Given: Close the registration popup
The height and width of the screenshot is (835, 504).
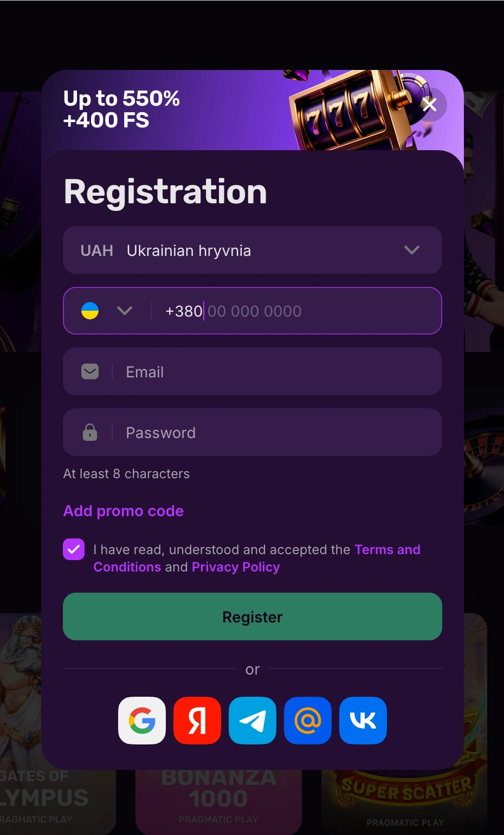Looking at the screenshot, I should 430,105.
